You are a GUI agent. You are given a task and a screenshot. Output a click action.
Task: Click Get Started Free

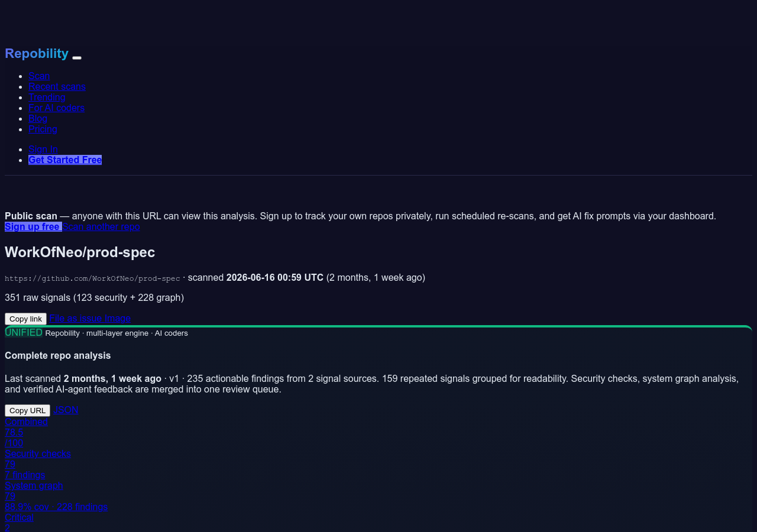65,160
